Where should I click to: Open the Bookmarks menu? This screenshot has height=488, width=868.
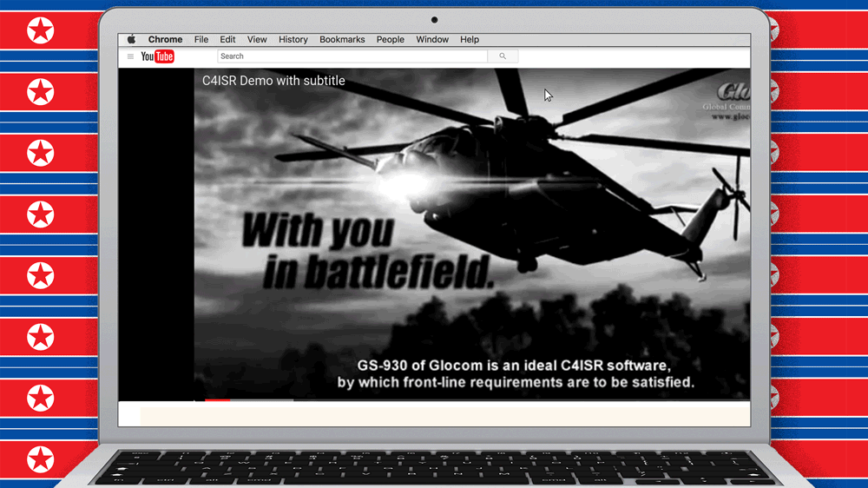point(342,39)
